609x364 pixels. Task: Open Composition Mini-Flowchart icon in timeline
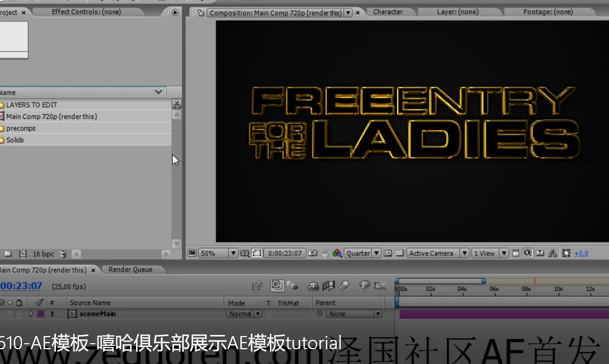pos(257,286)
